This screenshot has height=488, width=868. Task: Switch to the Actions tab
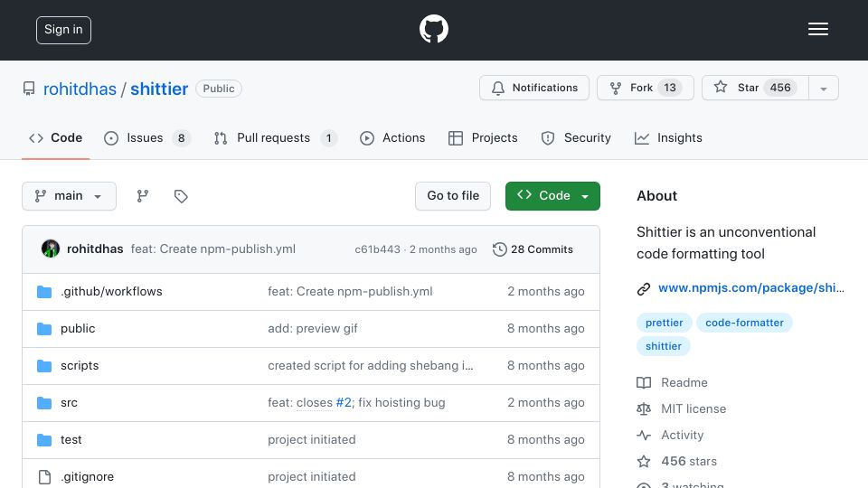392,137
